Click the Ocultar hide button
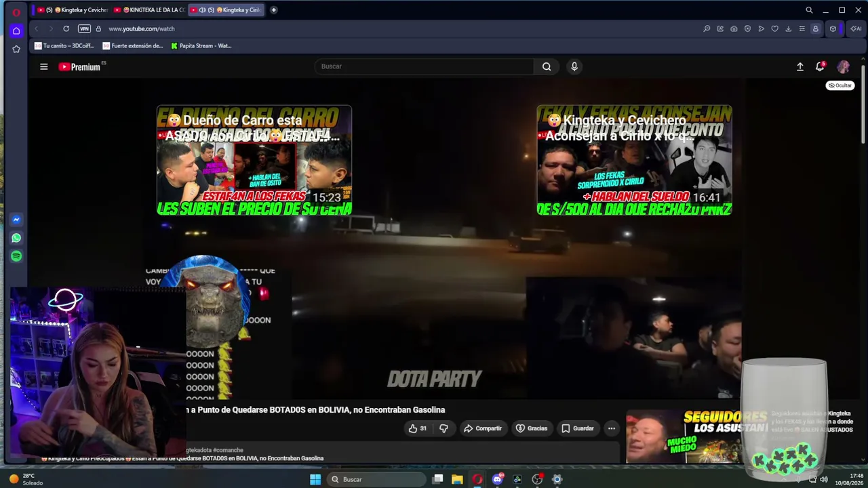 (840, 85)
